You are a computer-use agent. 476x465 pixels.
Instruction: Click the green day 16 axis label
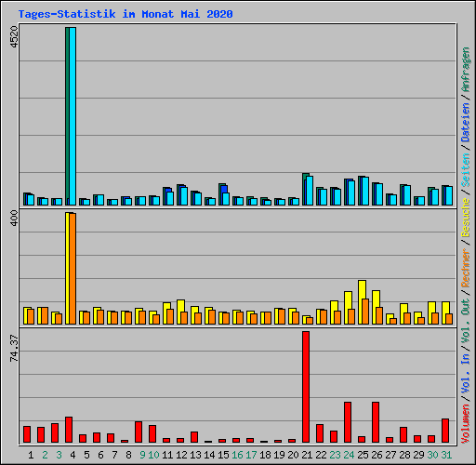237,455
